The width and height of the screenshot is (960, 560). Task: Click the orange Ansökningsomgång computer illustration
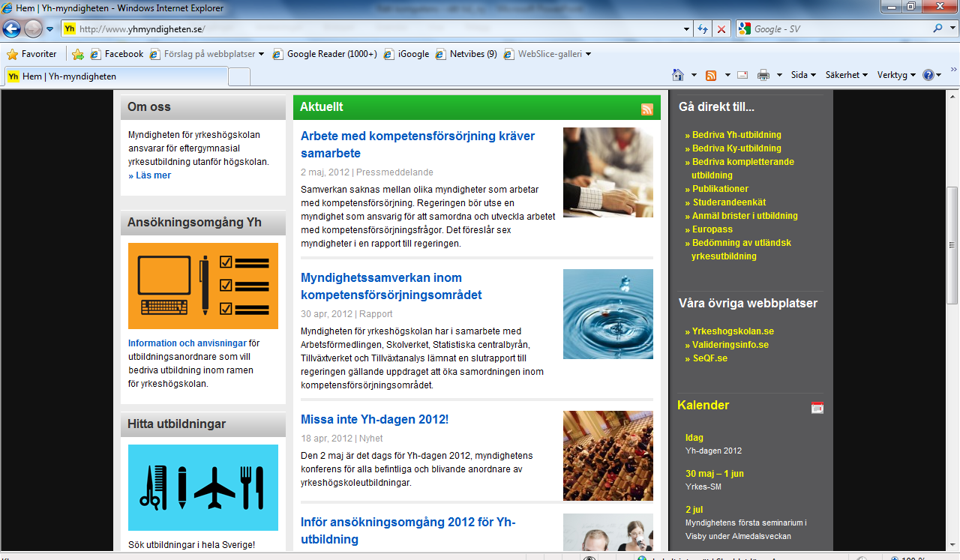coord(203,286)
